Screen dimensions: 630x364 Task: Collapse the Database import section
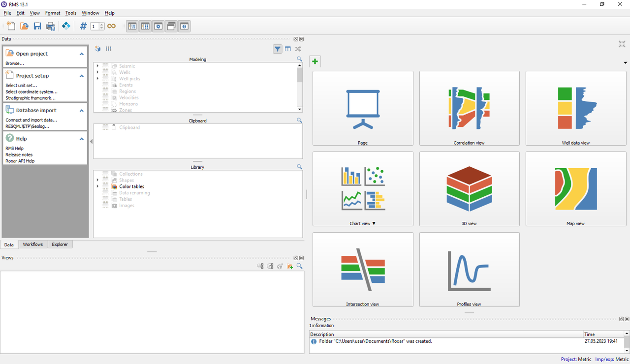point(82,110)
